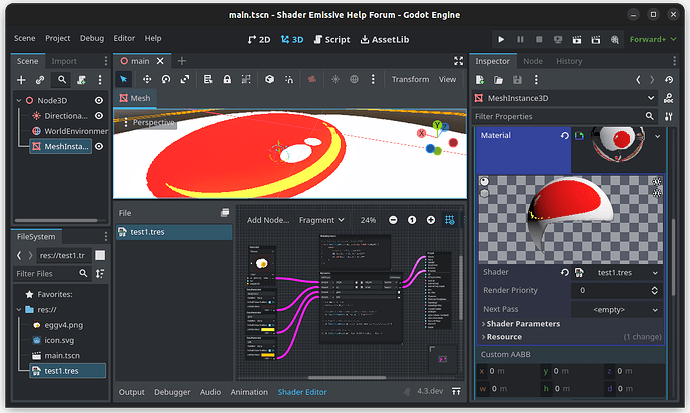Open the AssetLib workspace
This screenshot has width=690, height=413.
[385, 40]
